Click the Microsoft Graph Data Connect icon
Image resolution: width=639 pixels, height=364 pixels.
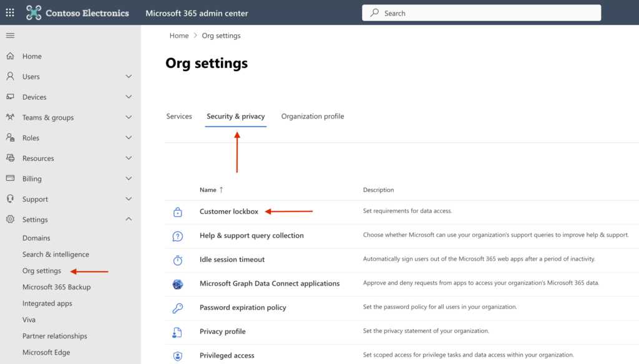(178, 284)
